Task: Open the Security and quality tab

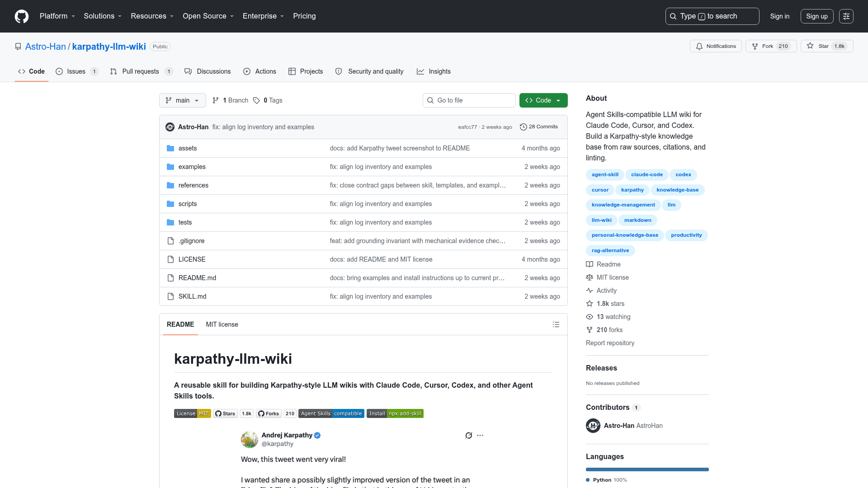Action: click(369, 71)
